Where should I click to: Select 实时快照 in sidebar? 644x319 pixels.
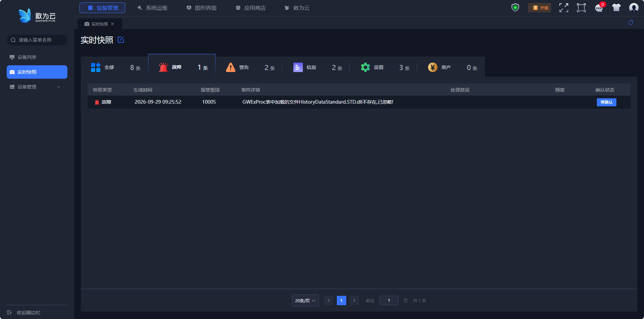click(37, 72)
